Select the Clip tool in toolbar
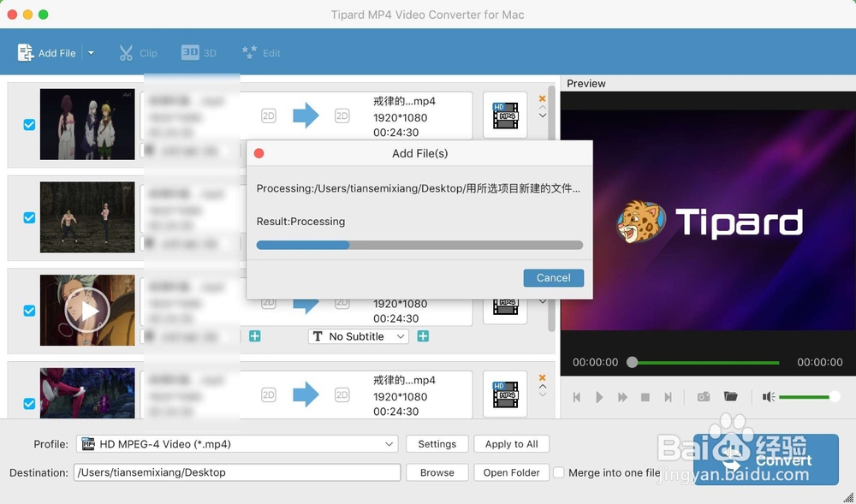 pyautogui.click(x=139, y=52)
